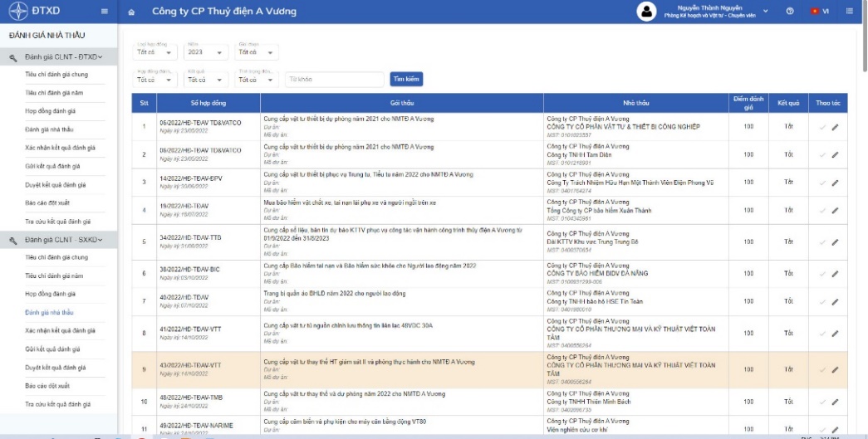Viewport: 868px width, 439px height.
Task: Click contractor Công ty TNHH Tam Diên
Action: click(580, 155)
